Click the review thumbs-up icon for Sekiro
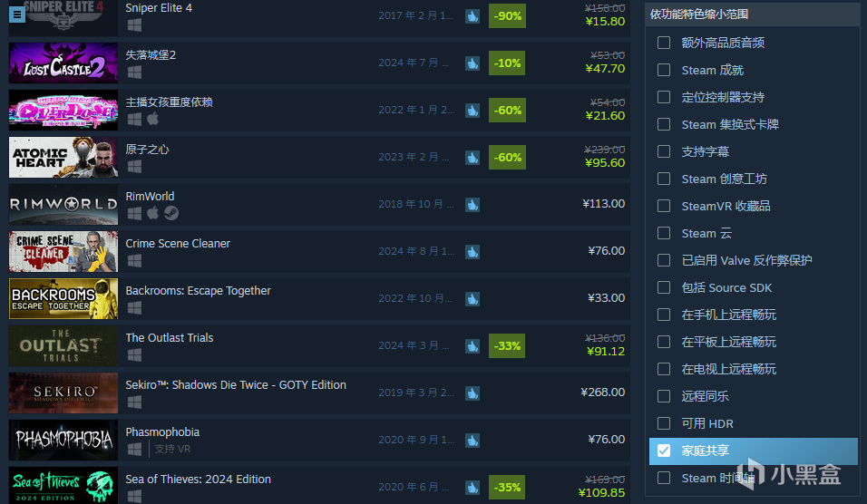 (472, 393)
